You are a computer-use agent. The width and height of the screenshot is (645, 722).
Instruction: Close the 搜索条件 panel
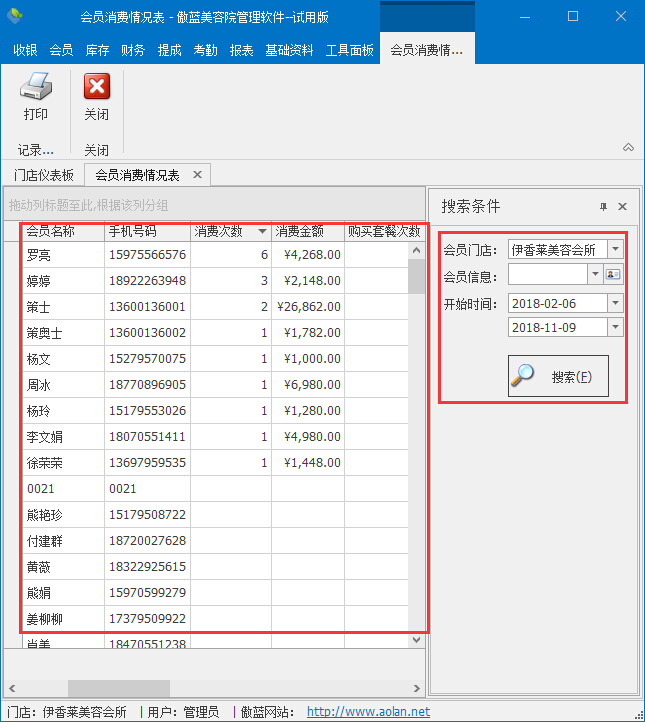tap(622, 207)
